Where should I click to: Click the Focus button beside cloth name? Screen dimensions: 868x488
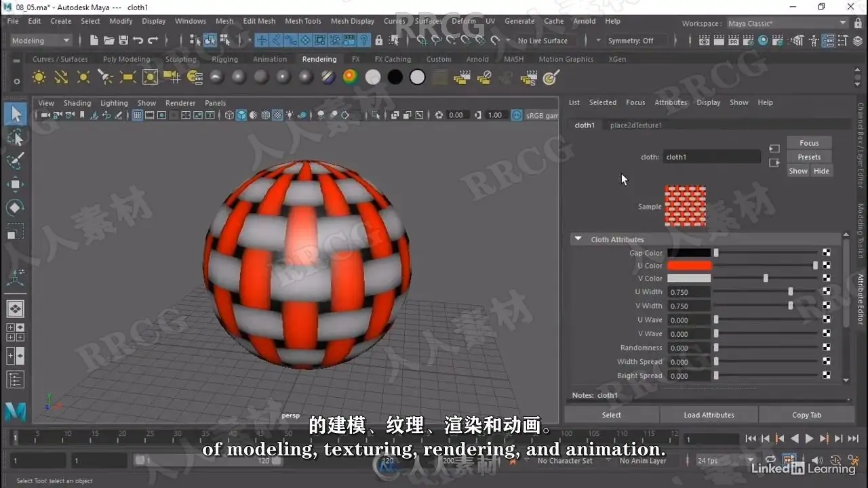(809, 143)
